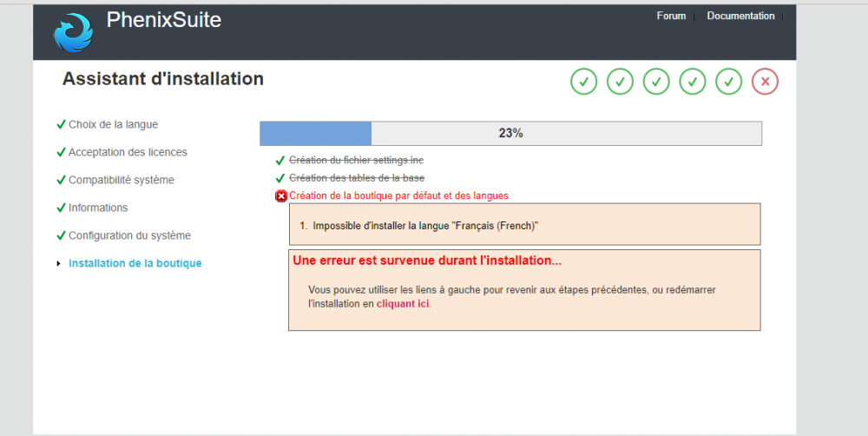Return to the Informations step
Viewport: 868px width, 436px height.
click(98, 208)
